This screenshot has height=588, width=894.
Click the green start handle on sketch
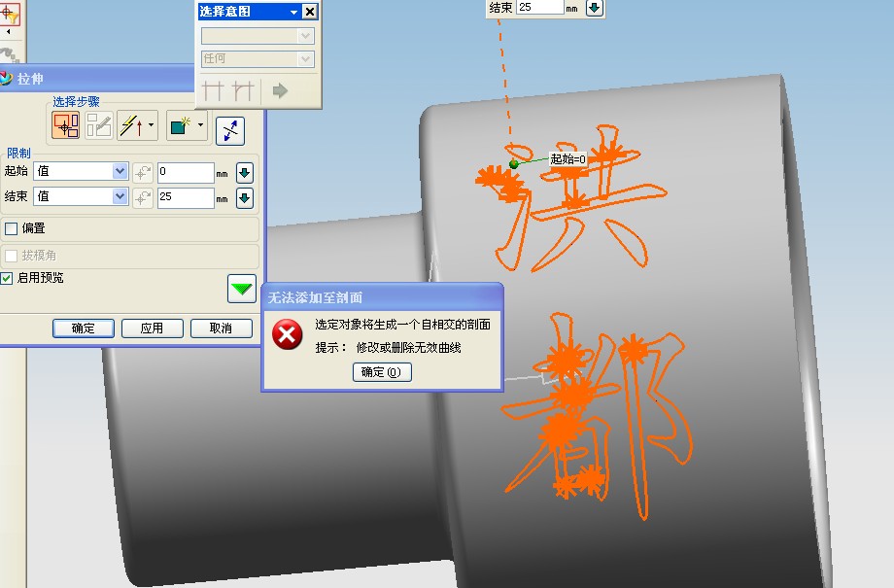(x=514, y=164)
